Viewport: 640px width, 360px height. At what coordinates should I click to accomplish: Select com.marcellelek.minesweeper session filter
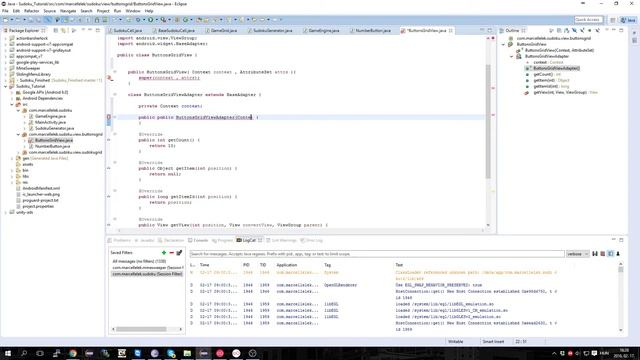tap(147, 268)
